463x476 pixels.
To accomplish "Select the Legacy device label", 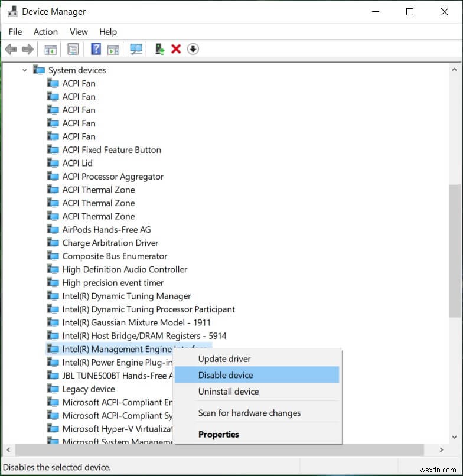I will coord(89,389).
